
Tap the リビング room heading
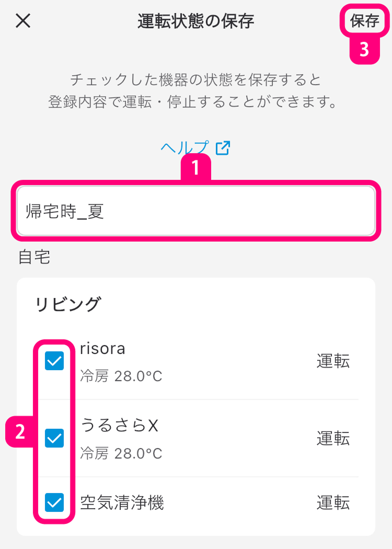pos(67,304)
